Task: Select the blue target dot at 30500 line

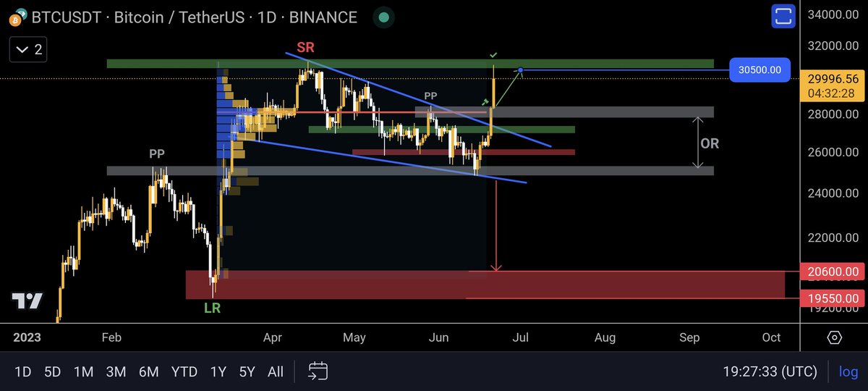Action: [x=520, y=70]
